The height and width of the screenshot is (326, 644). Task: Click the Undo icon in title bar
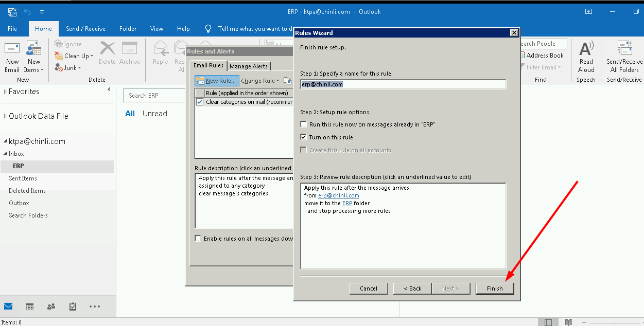tap(27, 11)
